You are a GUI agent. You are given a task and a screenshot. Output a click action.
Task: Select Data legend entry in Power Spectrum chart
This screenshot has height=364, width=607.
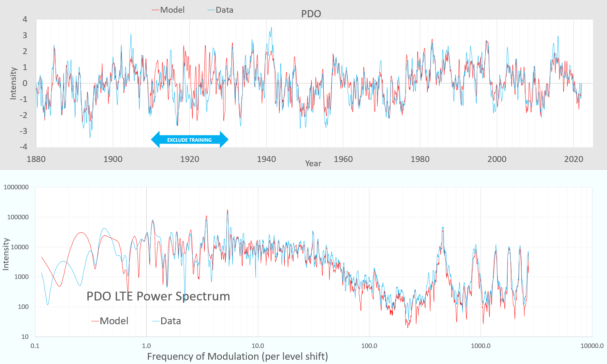[167, 321]
